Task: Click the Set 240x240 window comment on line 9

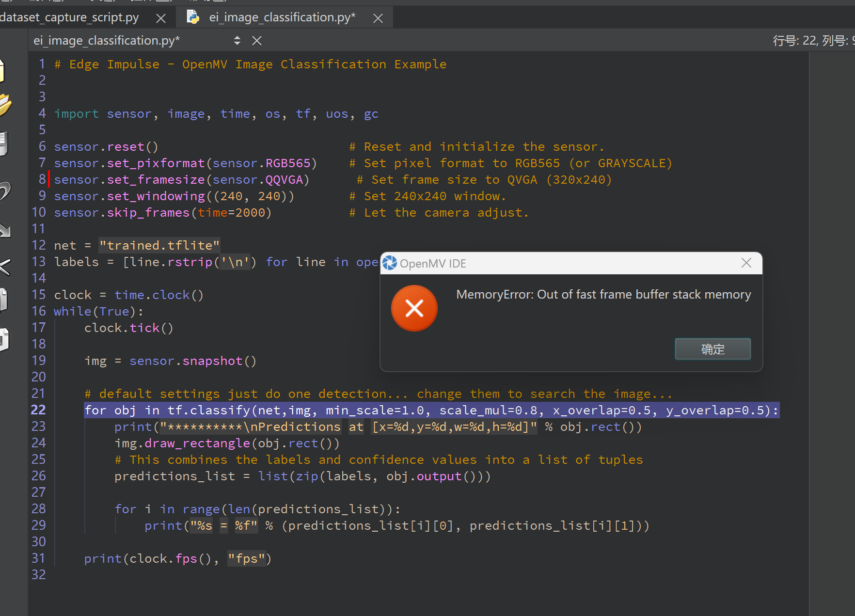Action: tap(428, 196)
